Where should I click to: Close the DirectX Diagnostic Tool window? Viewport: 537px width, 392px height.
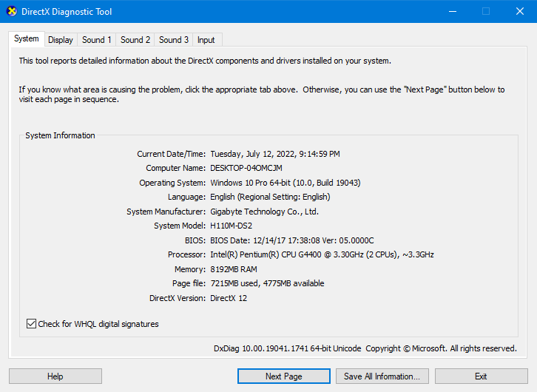519,12
